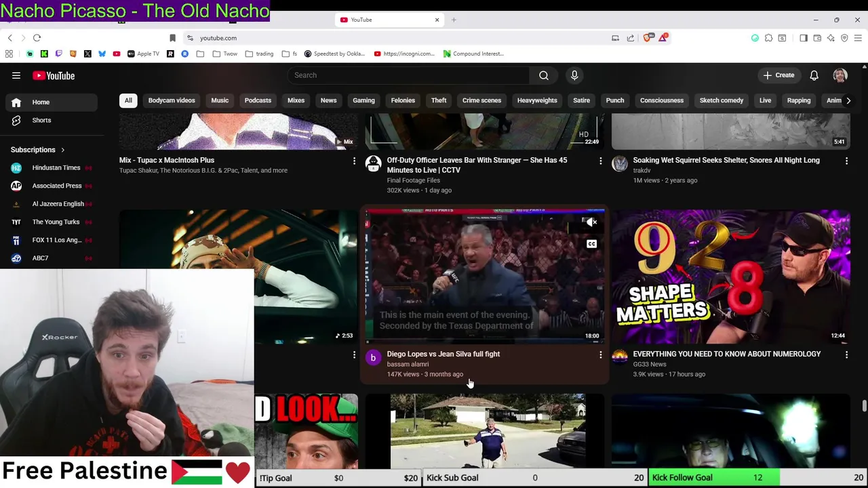
Task: Open more options for Numerology video
Action: pyautogui.click(x=846, y=354)
